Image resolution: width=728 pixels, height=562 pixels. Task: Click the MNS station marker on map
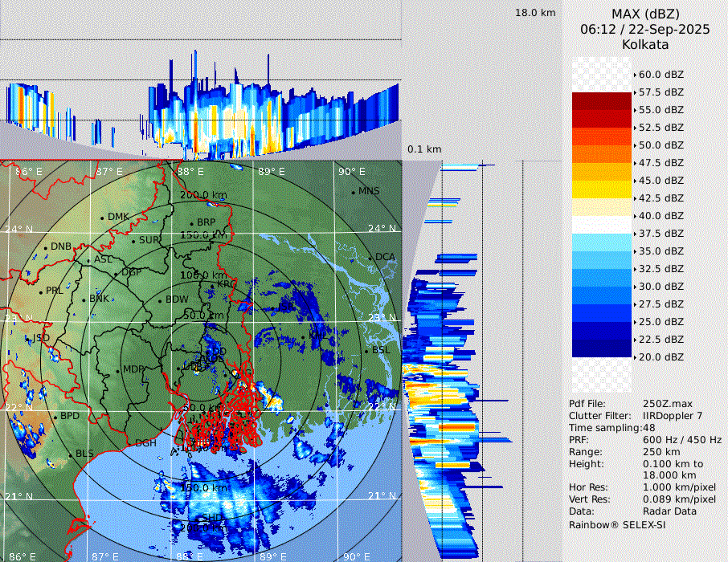(353, 192)
